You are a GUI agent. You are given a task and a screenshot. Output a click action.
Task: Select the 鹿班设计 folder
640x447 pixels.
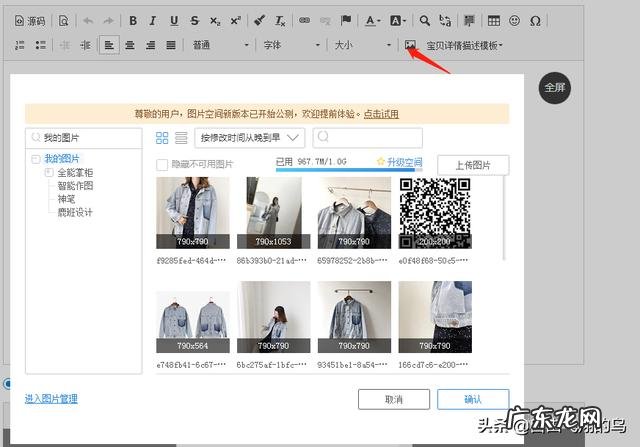tap(75, 212)
